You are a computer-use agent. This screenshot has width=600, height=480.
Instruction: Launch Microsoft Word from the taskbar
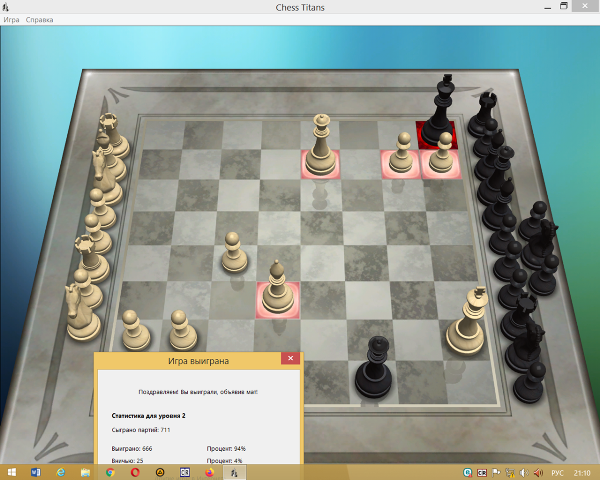[x=37, y=471]
